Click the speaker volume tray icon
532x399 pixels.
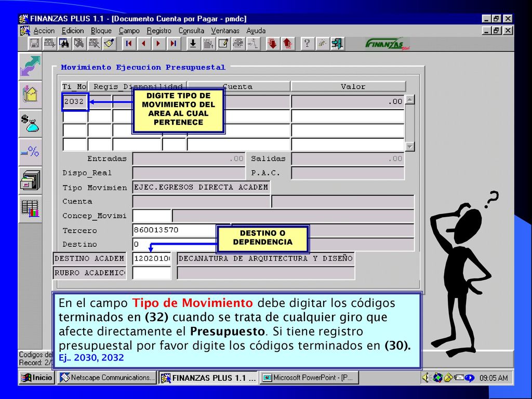[x=425, y=378]
